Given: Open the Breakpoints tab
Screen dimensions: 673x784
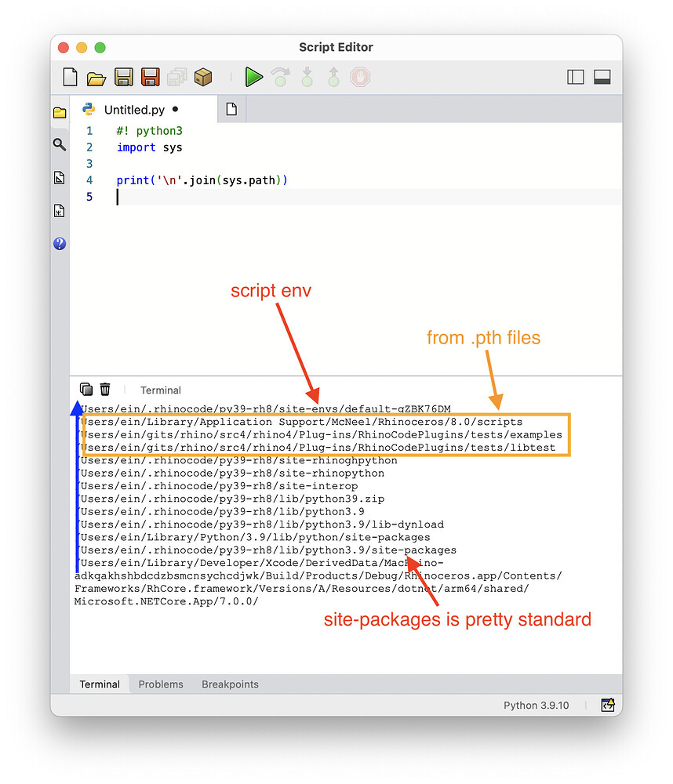Looking at the screenshot, I should pos(230,684).
